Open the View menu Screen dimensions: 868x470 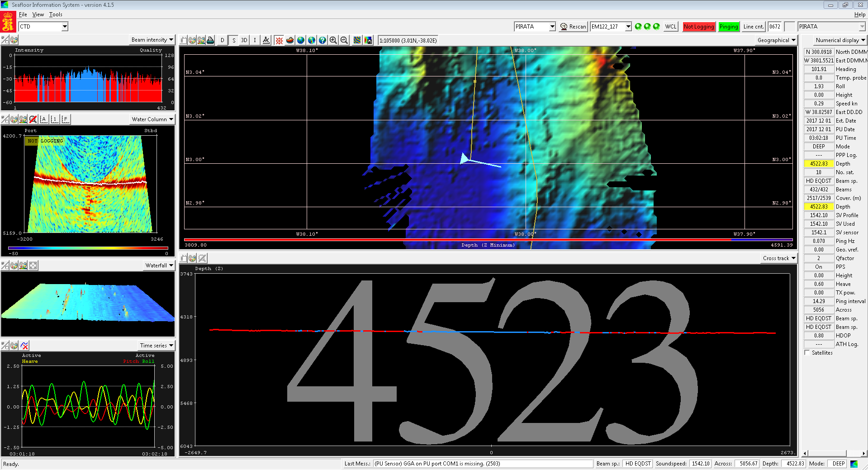pyautogui.click(x=38, y=14)
